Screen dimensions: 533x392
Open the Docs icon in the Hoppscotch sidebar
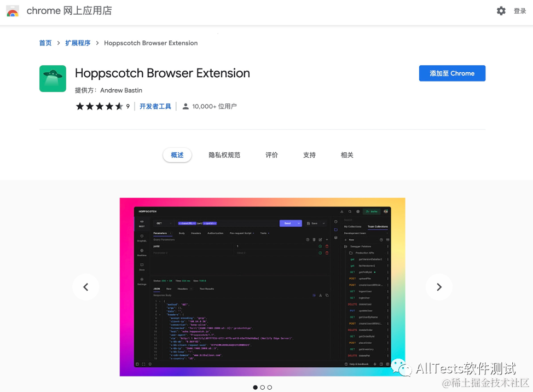(x=142, y=266)
